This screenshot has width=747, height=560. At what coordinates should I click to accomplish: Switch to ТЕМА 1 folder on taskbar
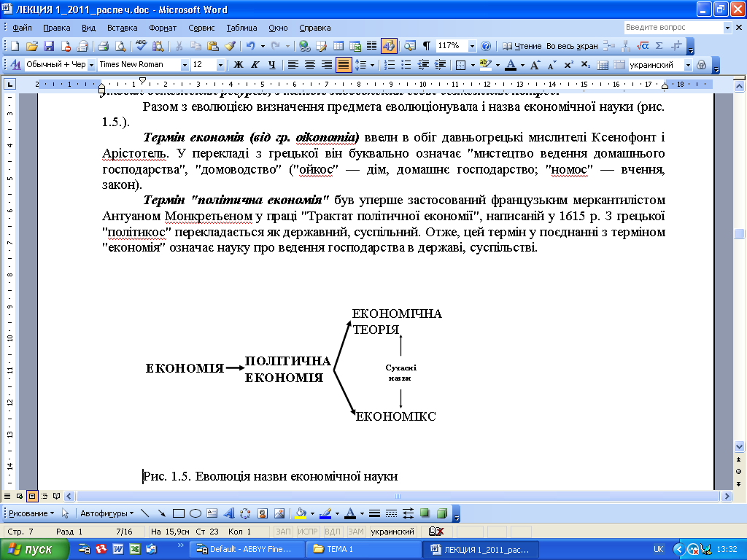point(363,549)
